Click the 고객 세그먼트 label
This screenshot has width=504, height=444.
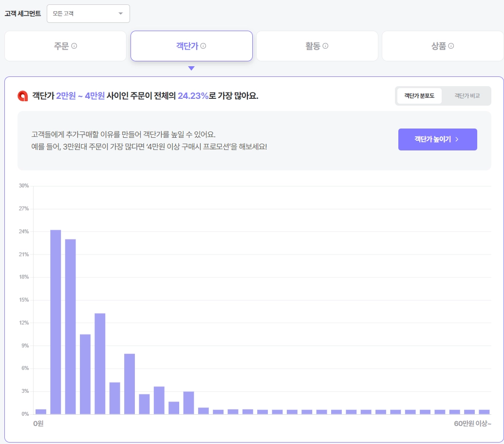click(x=23, y=14)
